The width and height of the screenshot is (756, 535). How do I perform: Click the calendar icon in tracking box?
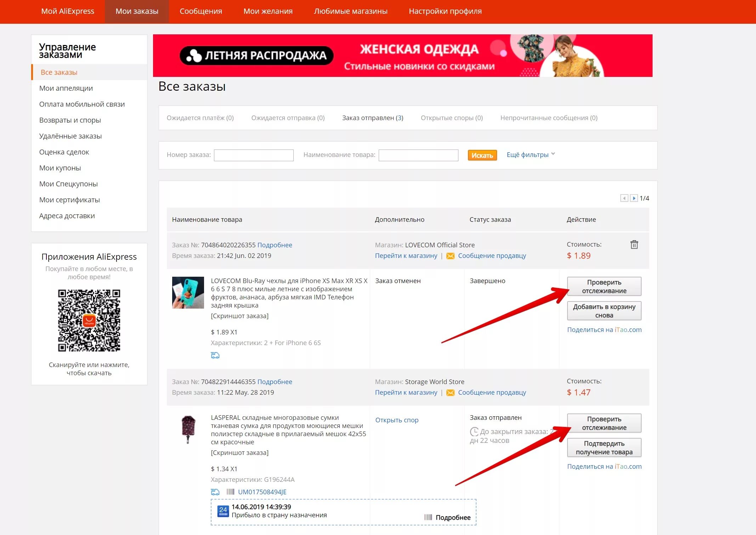pos(223,511)
